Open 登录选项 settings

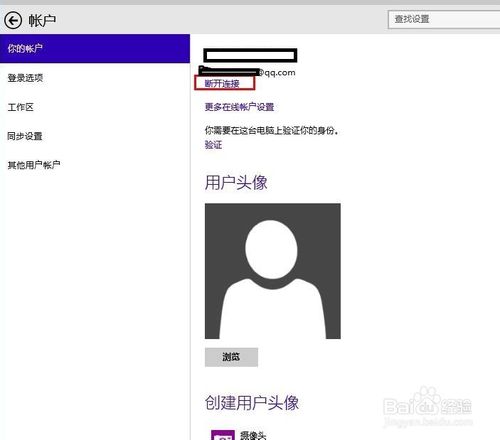point(25,78)
